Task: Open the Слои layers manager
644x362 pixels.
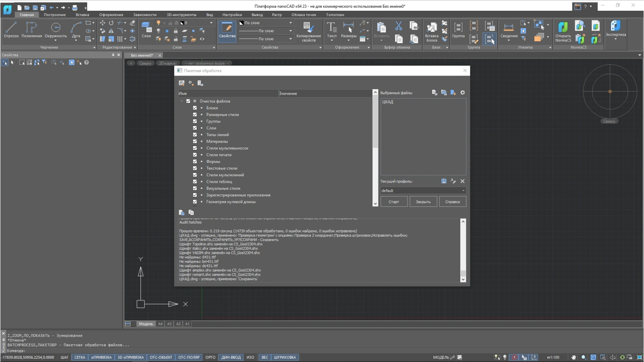Action: [x=146, y=30]
